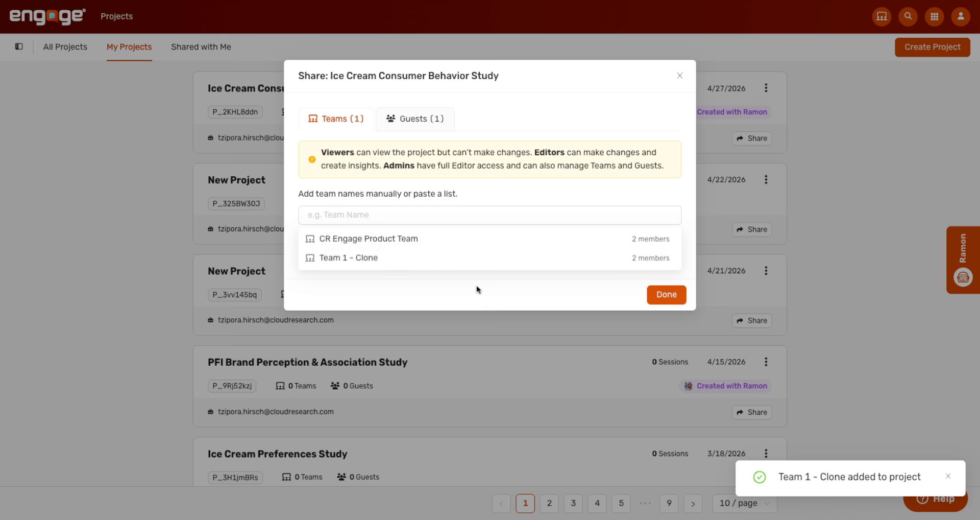
Task: Open the 10 / page dropdown
Action: 745,503
